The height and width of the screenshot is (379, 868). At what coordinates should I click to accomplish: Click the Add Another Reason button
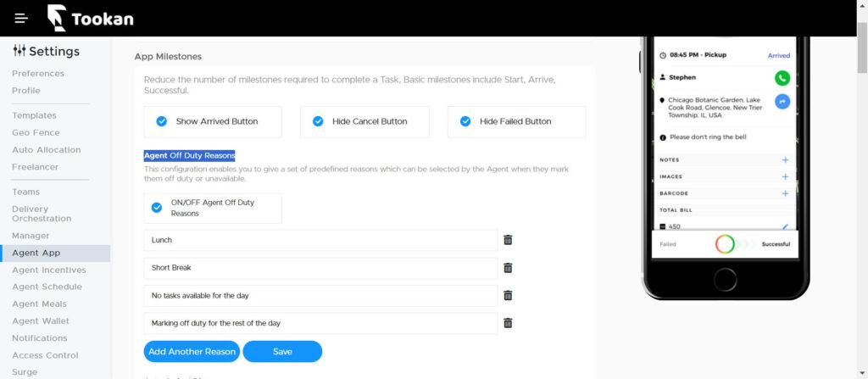pos(192,351)
